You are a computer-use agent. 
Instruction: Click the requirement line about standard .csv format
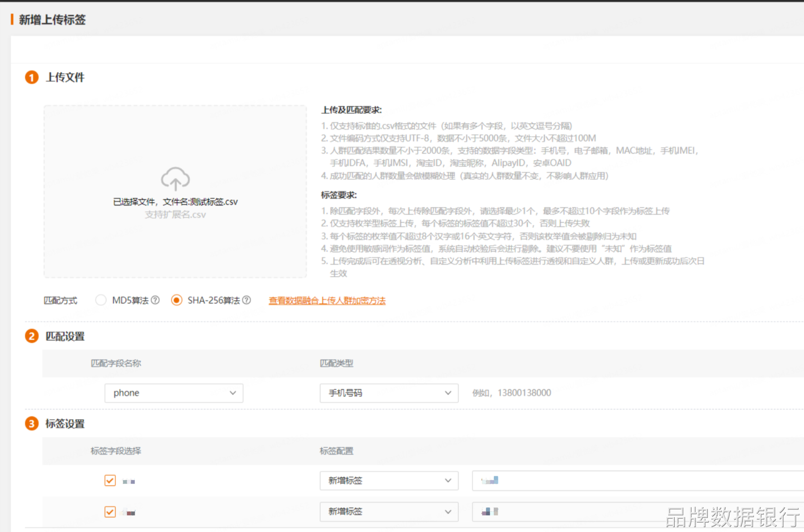click(446, 126)
